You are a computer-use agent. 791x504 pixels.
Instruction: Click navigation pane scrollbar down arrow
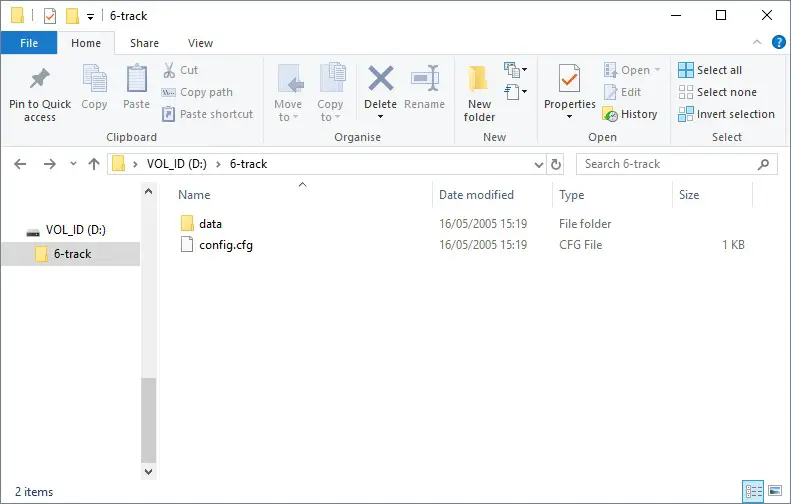click(148, 472)
